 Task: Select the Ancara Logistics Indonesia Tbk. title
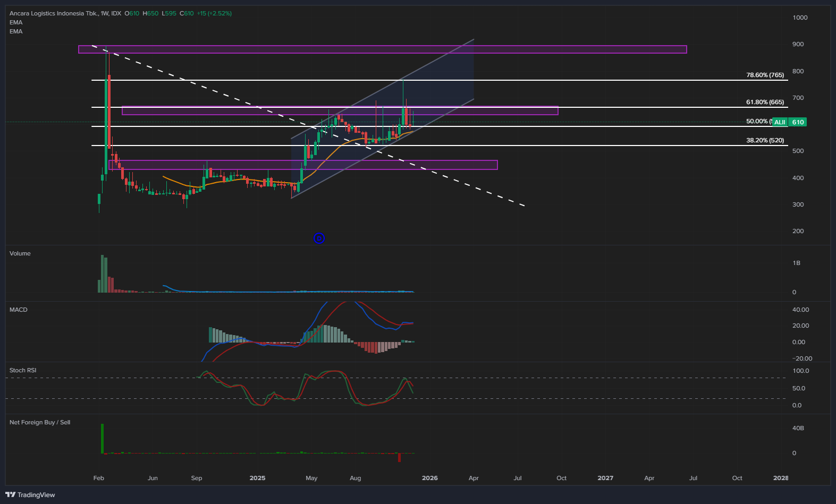click(54, 13)
